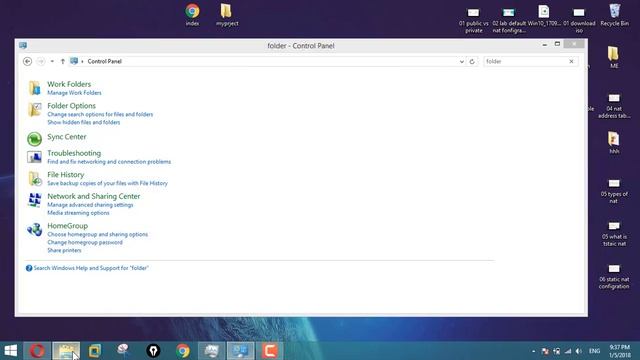Open the Troubleshooting icon
The height and width of the screenshot is (360, 640).
pos(34,157)
